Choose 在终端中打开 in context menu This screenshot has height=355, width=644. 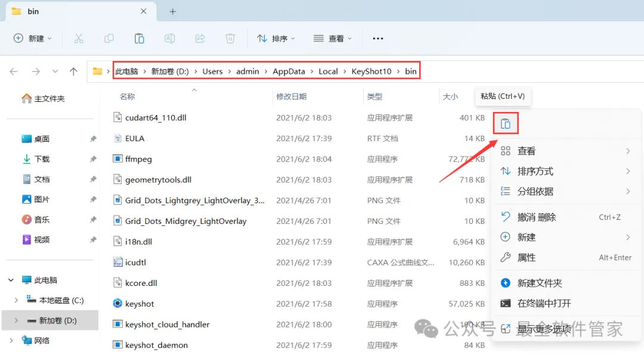click(x=565, y=304)
